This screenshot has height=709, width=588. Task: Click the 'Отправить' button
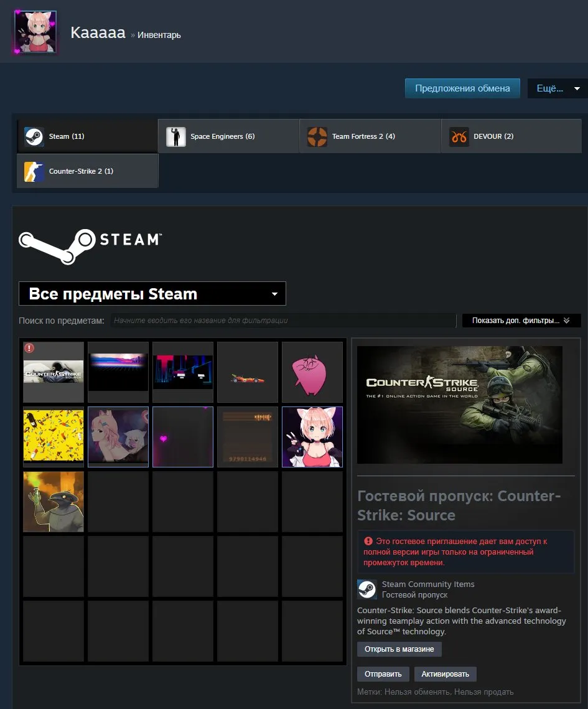(383, 674)
